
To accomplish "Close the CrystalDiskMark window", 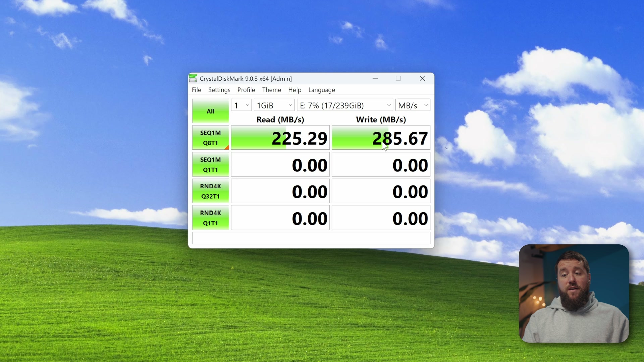I will 422,78.
